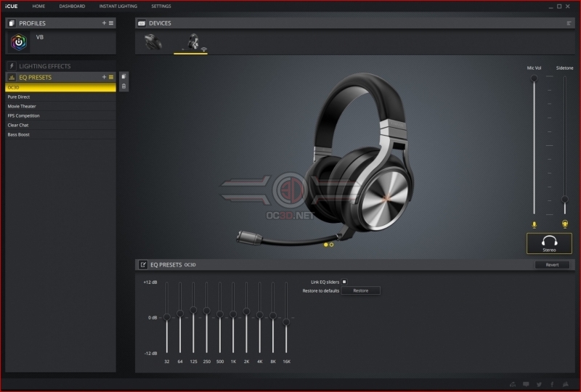581x392 pixels.
Task: Click the 16K EQ slider
Action: coord(286,322)
